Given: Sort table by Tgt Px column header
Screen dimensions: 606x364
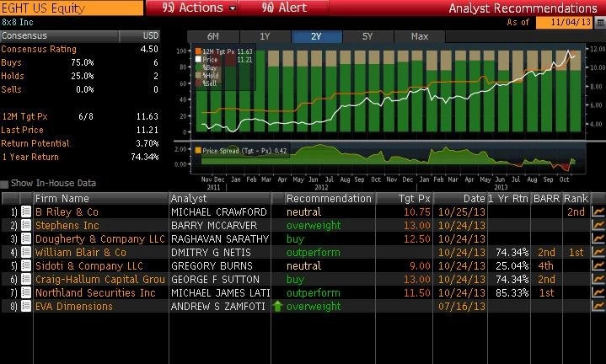Looking at the screenshot, I should (405, 199).
